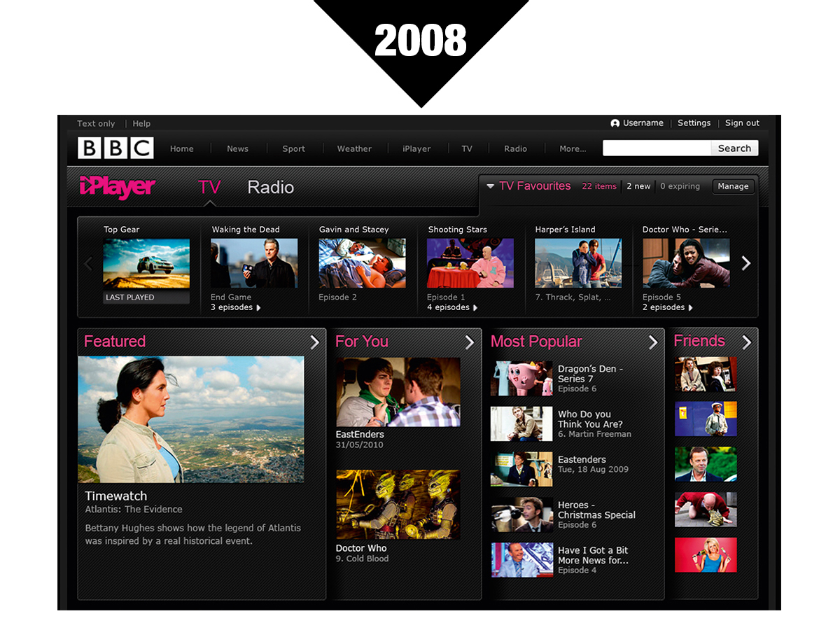
Task: Open the Harper's Island thumbnail
Action: point(578,263)
